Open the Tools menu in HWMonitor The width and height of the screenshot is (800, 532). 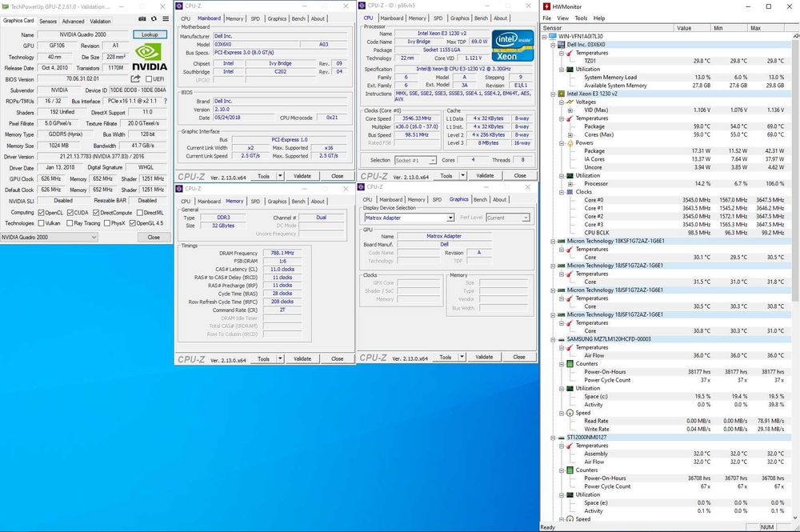[x=581, y=18]
